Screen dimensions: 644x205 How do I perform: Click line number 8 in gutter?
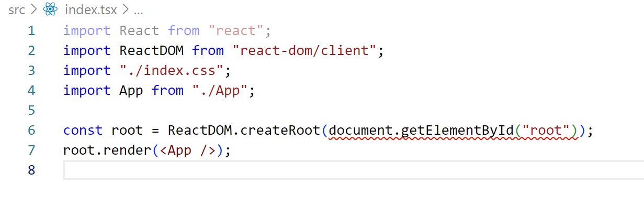coord(31,170)
